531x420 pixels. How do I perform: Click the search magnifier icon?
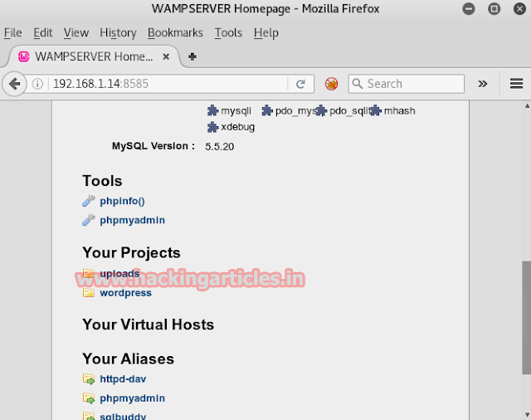[358, 84]
